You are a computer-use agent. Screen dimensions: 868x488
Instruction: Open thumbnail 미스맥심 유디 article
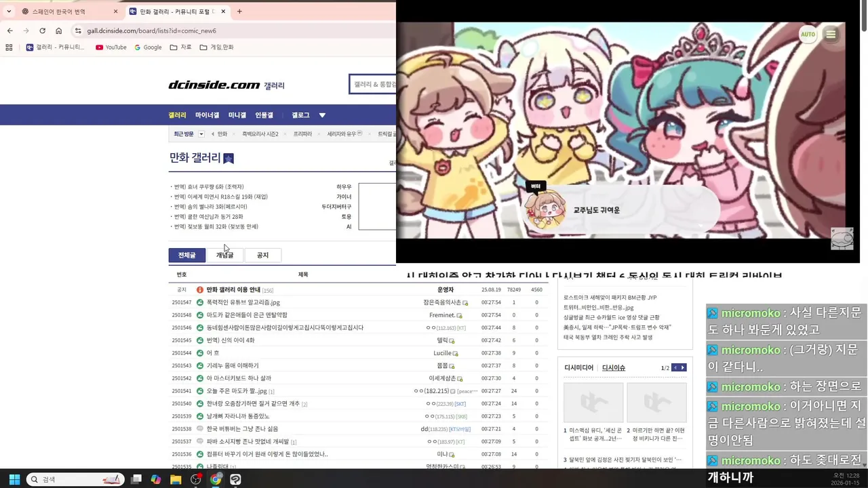(593, 403)
